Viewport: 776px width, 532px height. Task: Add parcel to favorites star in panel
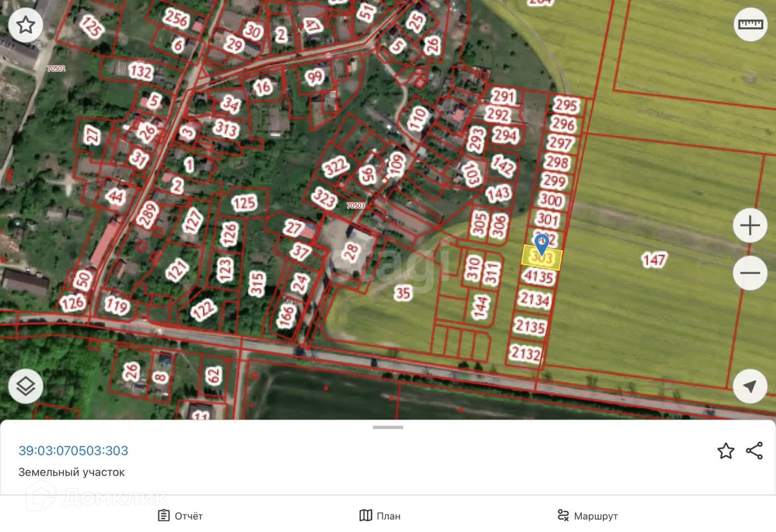point(725,451)
